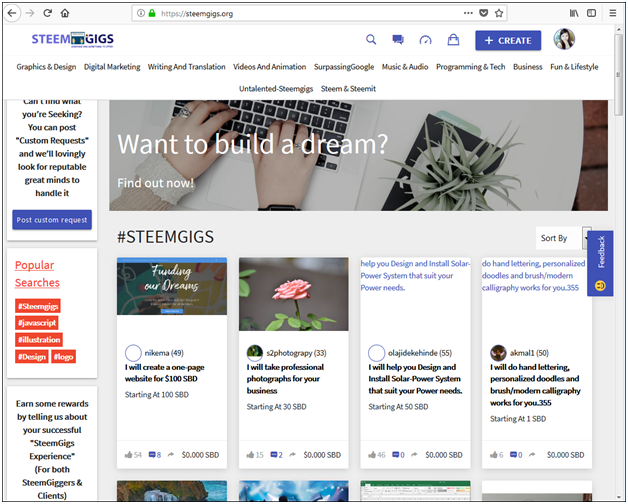The image size is (628, 504).
Task: Click the dashboard gauge icon
Action: pos(425,40)
